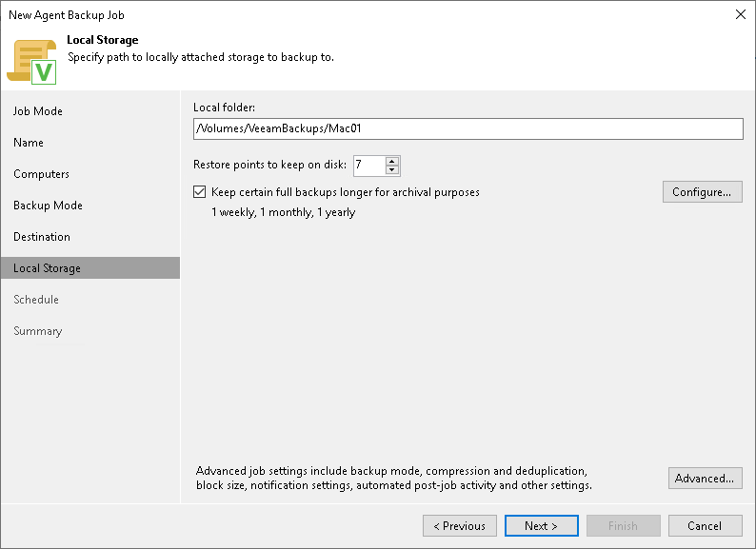
Task: Go to the Name step
Action: (x=29, y=143)
